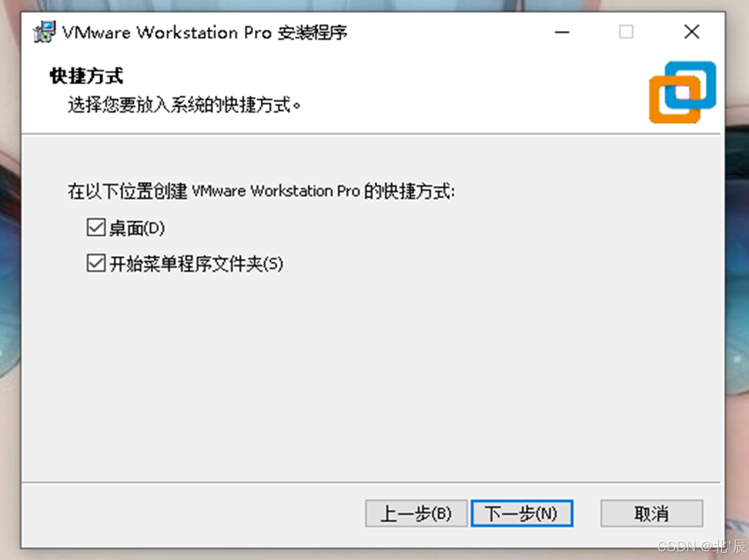Continue with the 下一步(N) button

click(522, 513)
